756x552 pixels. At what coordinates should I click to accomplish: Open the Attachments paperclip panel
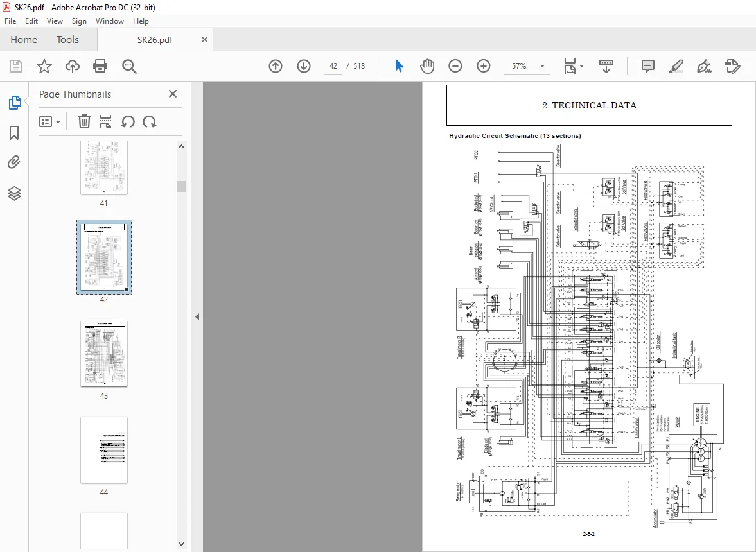coord(14,162)
